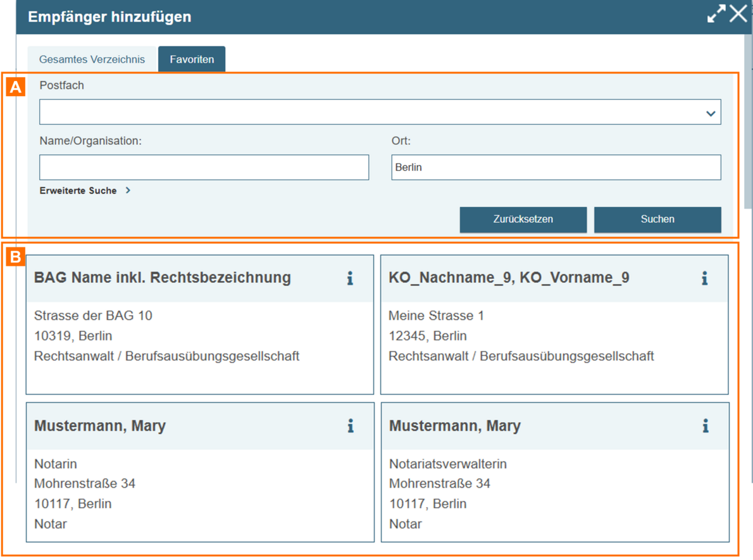Expand the Erweiterte Suche options
This screenshot has height=560, width=753.
[x=85, y=190]
